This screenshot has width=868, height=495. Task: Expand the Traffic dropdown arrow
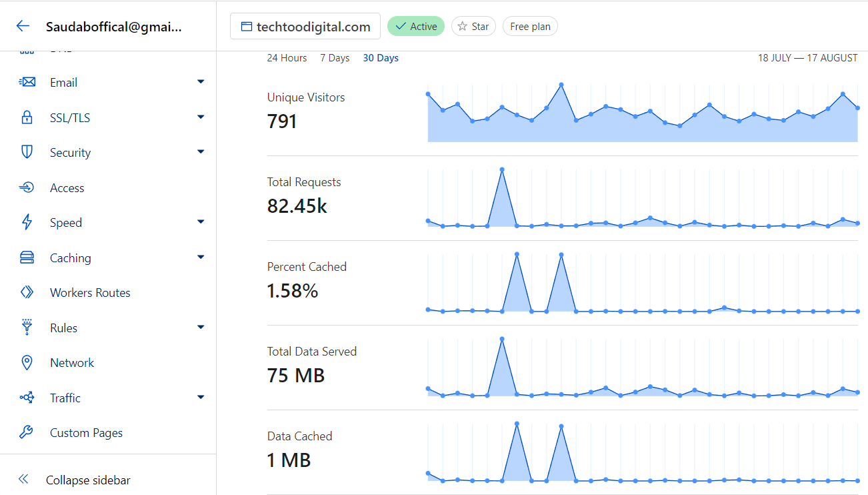click(201, 398)
